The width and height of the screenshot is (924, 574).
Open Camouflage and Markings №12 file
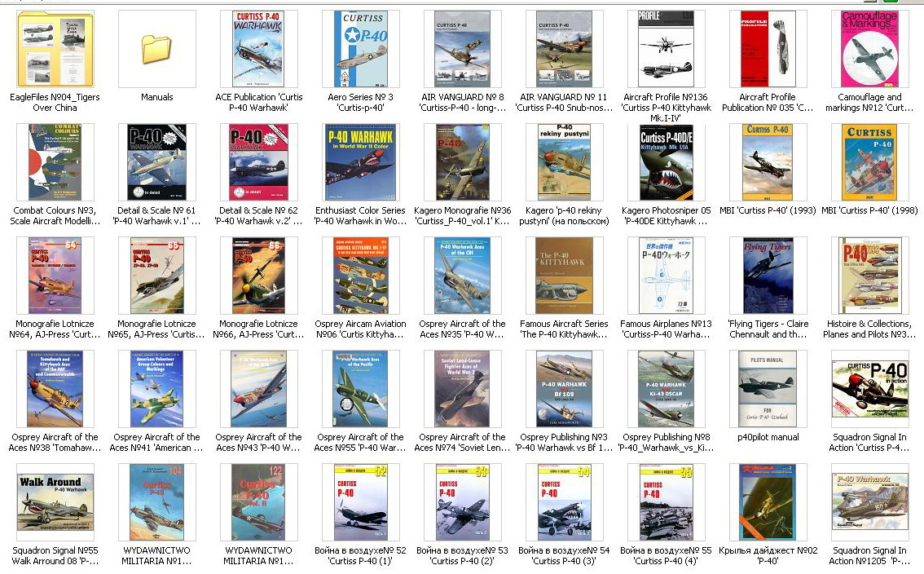coord(869,49)
